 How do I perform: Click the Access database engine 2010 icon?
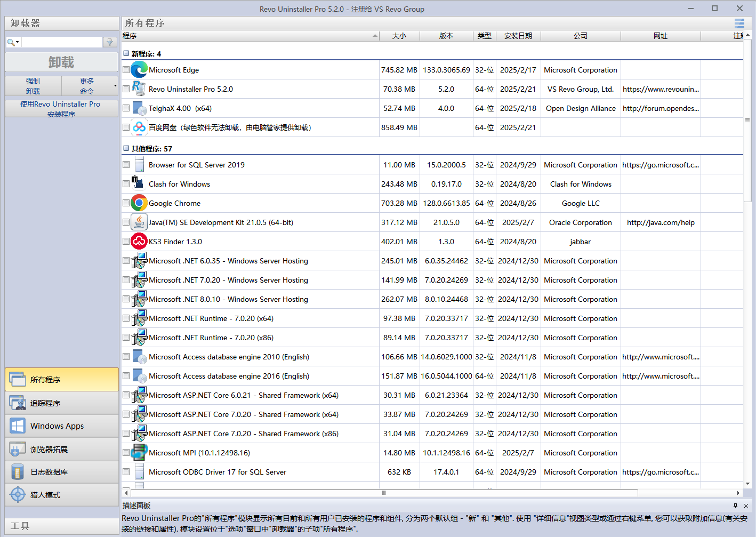coord(139,357)
